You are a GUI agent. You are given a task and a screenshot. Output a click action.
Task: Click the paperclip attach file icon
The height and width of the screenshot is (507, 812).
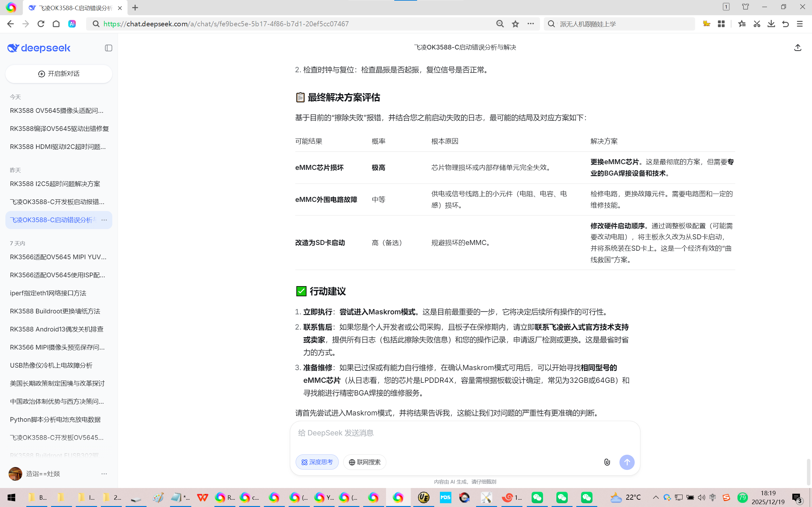607,462
